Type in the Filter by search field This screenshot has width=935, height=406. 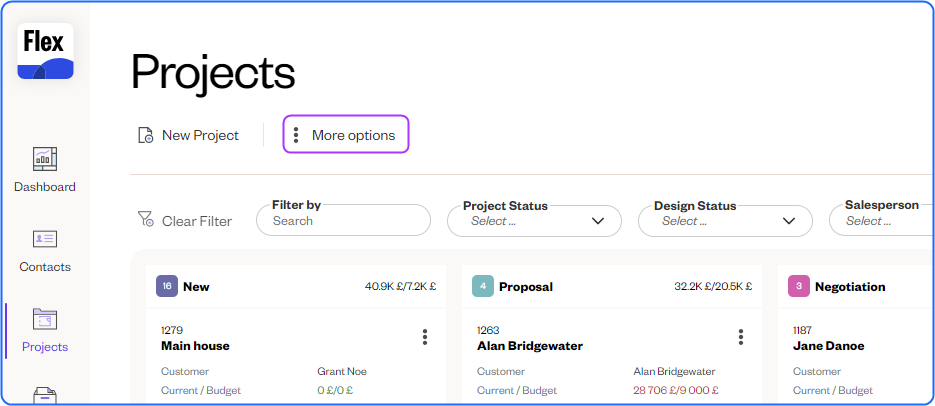[345, 221]
